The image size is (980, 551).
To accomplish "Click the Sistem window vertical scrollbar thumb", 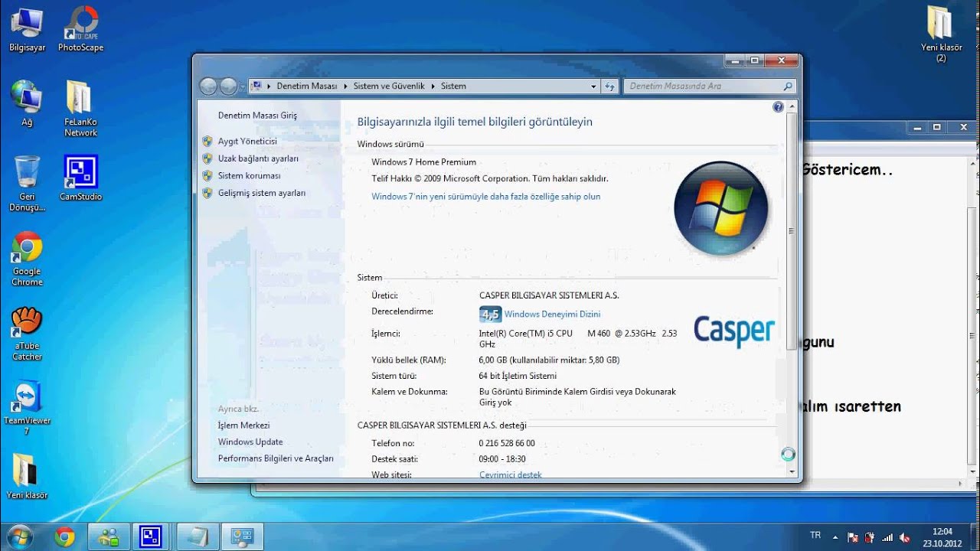I will coord(792,231).
